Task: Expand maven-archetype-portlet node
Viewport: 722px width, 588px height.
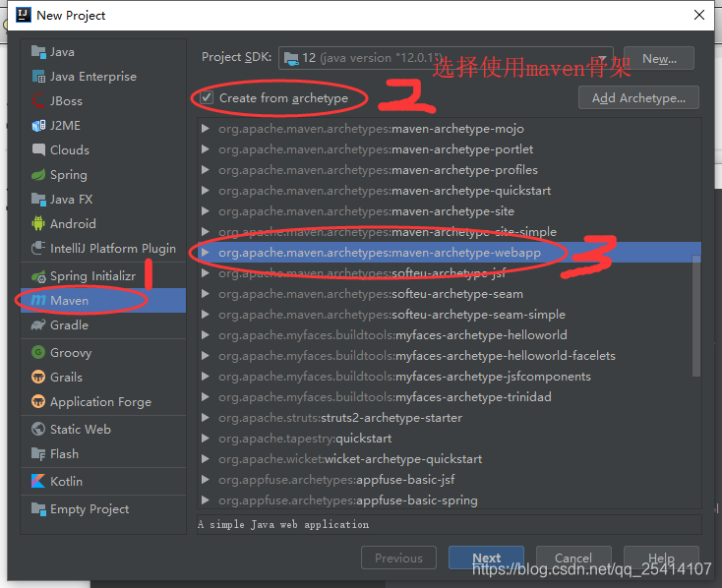Action: tap(206, 149)
